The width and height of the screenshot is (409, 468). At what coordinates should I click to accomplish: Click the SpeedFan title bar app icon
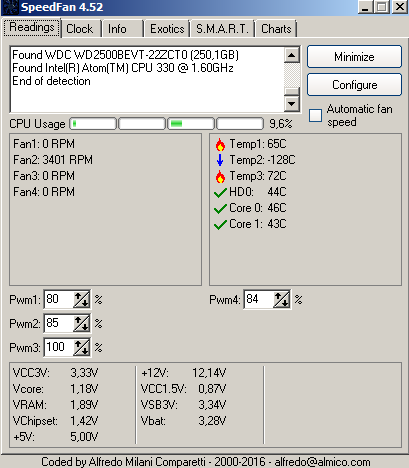point(10,7)
